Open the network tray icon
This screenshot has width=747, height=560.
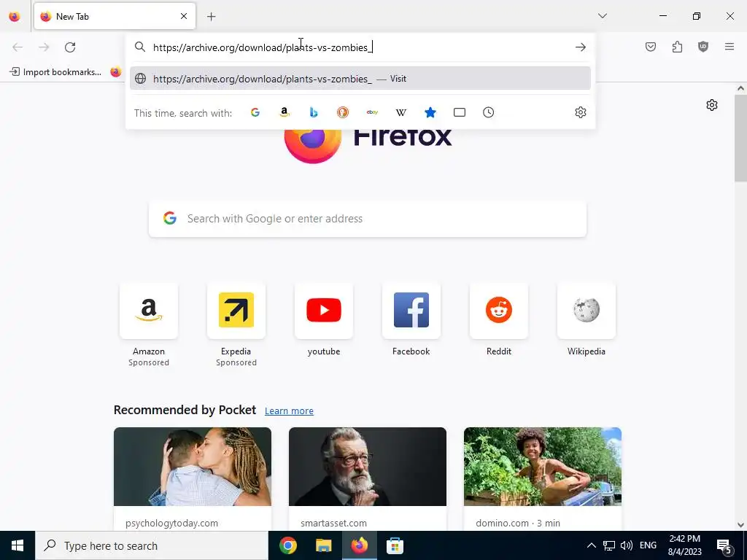(609, 545)
